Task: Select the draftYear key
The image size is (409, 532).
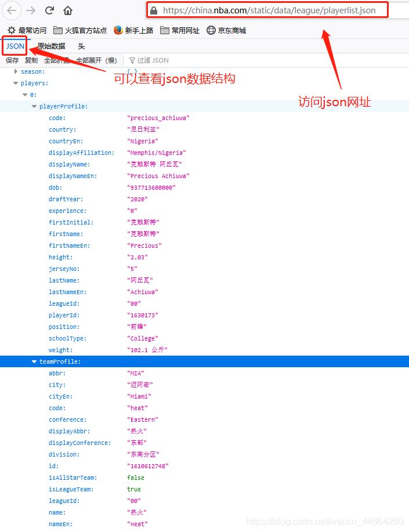Action: pyautogui.click(x=66, y=199)
